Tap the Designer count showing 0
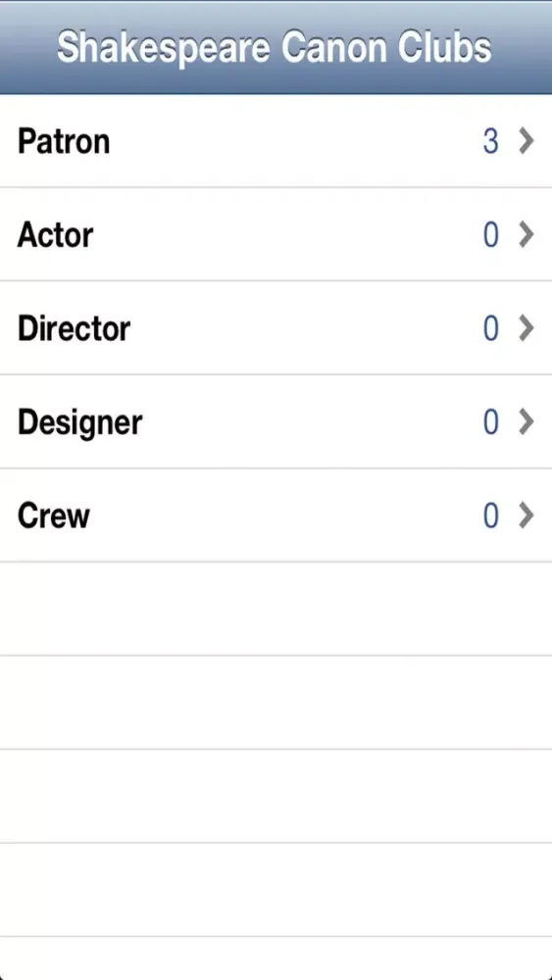 tap(491, 423)
